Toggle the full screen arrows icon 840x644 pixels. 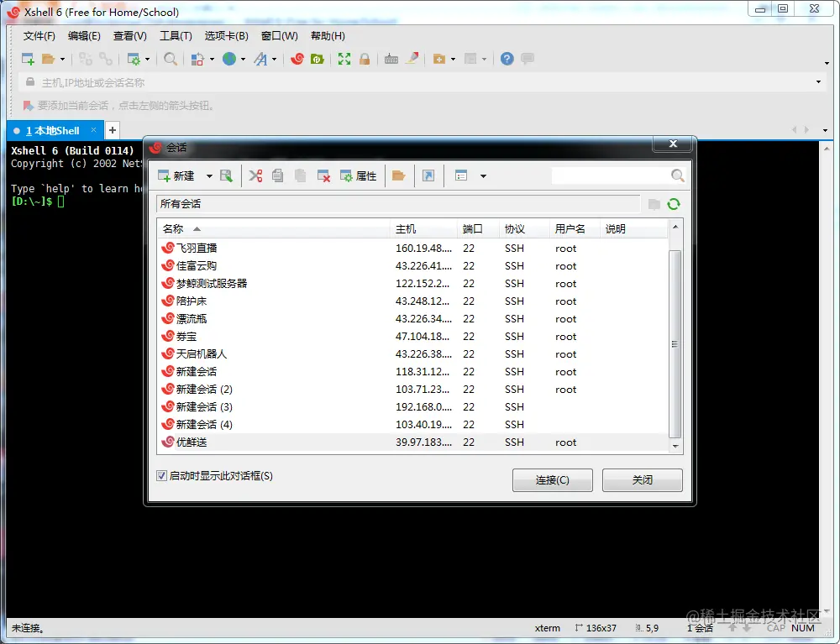pos(344,59)
